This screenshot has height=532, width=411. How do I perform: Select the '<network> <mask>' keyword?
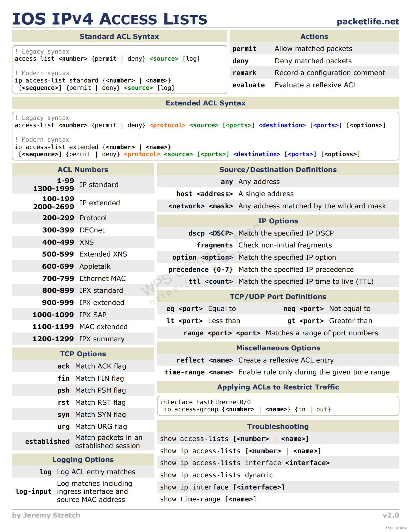point(201,206)
